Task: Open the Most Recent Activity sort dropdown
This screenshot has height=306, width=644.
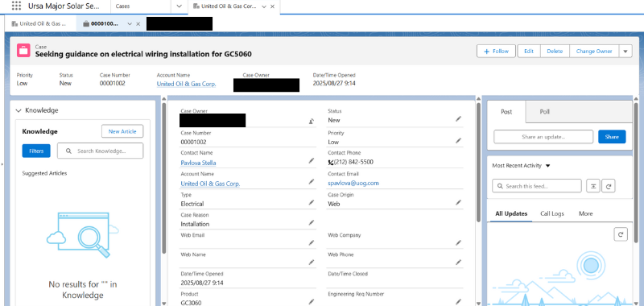Action: (547, 166)
